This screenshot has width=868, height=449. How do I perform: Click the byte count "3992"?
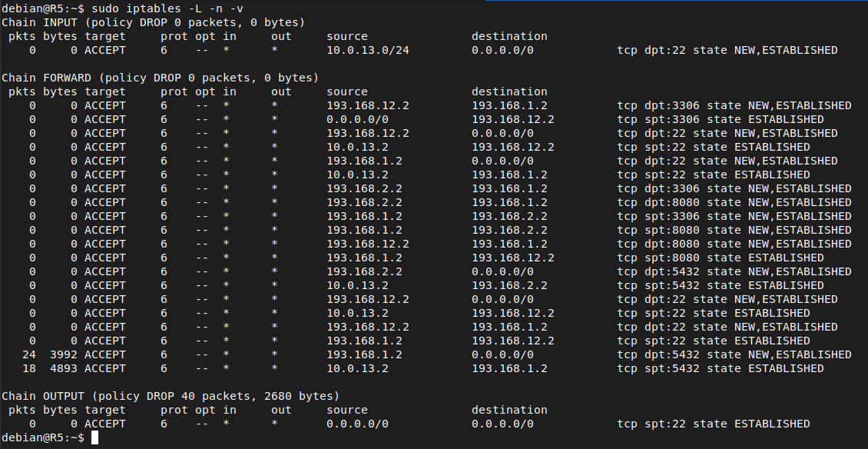[x=64, y=354]
